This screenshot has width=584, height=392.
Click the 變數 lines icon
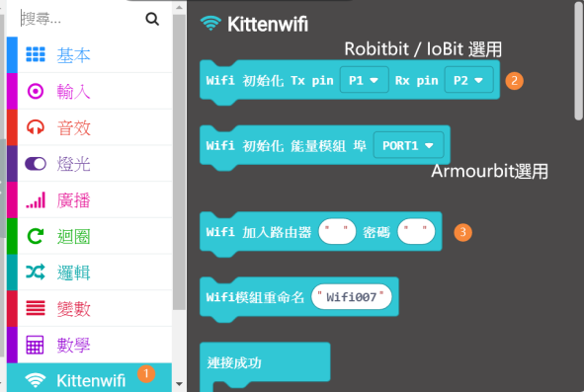(36, 308)
